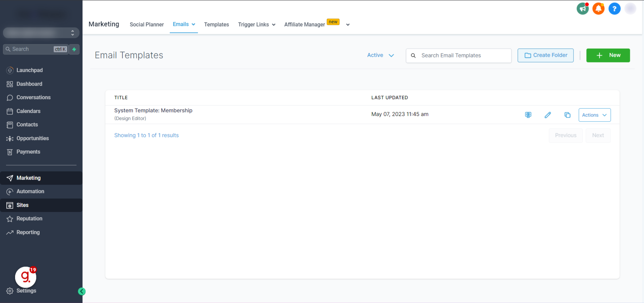
Task: Click the Opportunities icon in the sidebar
Action: (10, 139)
